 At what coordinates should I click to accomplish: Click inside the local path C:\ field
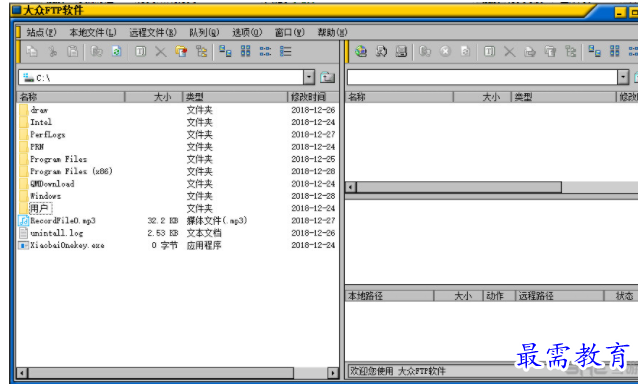pos(161,77)
